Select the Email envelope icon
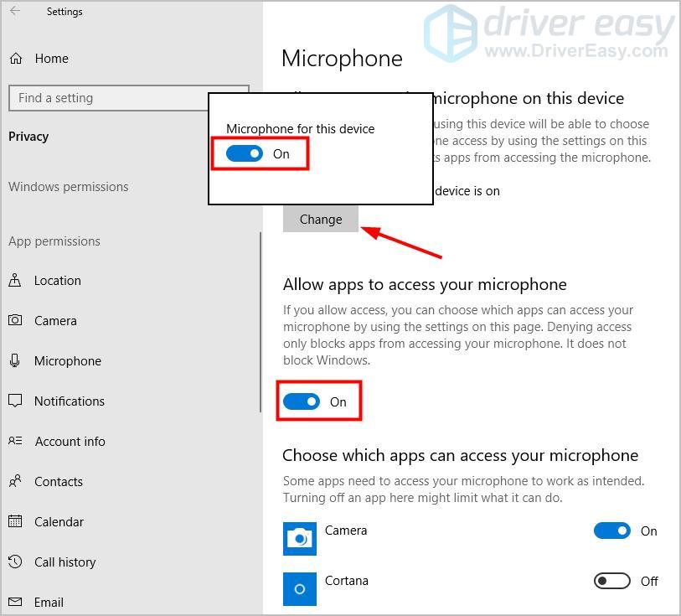681x616 pixels. [15, 602]
